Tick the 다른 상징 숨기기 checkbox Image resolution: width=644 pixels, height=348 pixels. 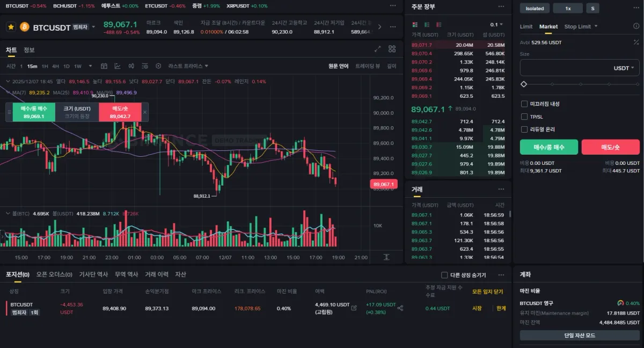444,275
